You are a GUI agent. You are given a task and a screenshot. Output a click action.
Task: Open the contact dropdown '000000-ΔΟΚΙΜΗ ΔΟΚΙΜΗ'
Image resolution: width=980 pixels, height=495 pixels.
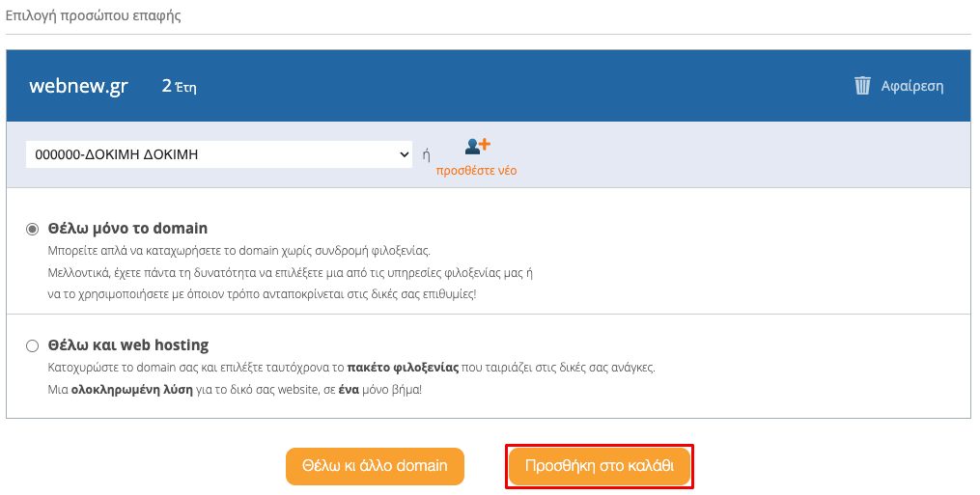click(x=219, y=154)
